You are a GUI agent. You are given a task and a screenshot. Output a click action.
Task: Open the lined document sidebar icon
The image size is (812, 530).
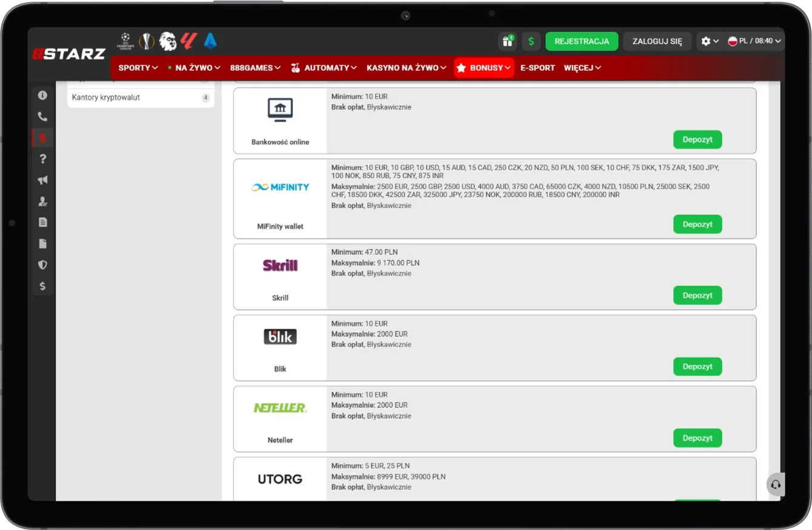[42, 223]
